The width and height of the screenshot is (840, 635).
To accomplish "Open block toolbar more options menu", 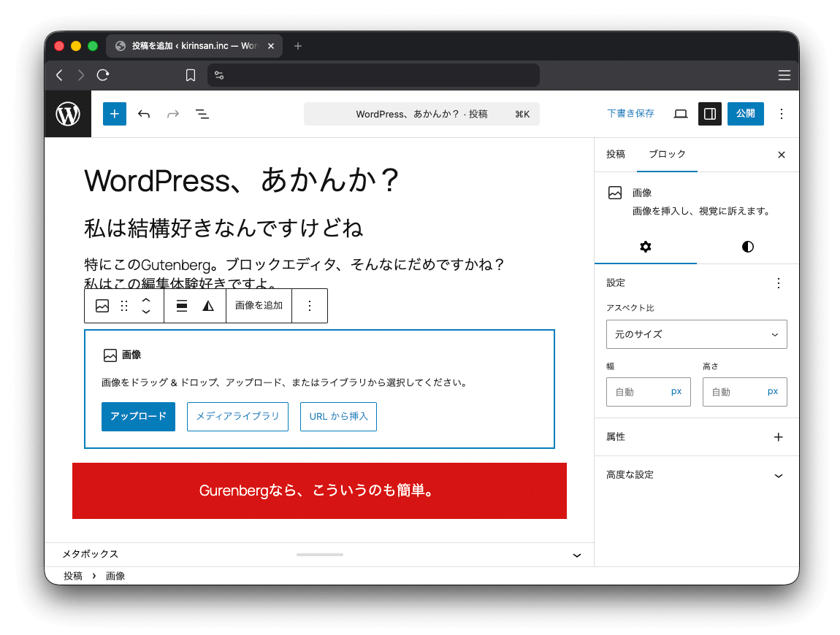I will [x=310, y=306].
